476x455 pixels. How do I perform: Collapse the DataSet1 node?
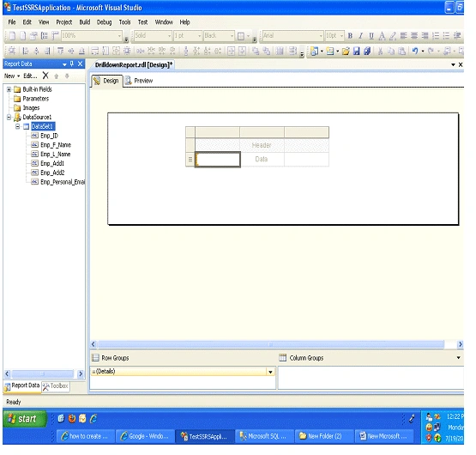tap(18, 126)
